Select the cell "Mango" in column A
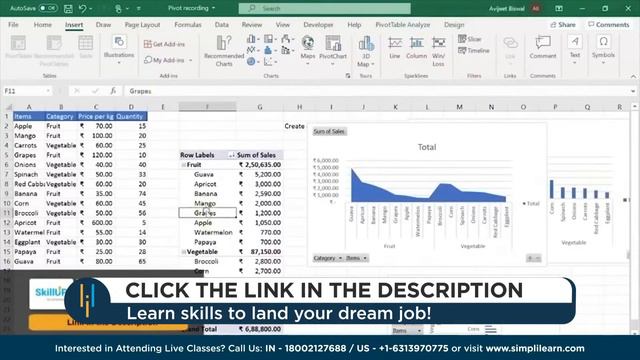 pos(29,136)
